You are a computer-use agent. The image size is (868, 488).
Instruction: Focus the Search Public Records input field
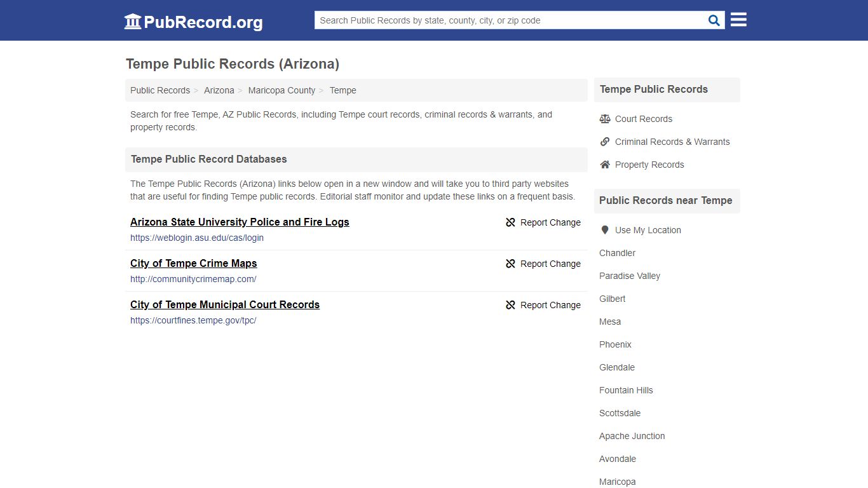point(510,20)
